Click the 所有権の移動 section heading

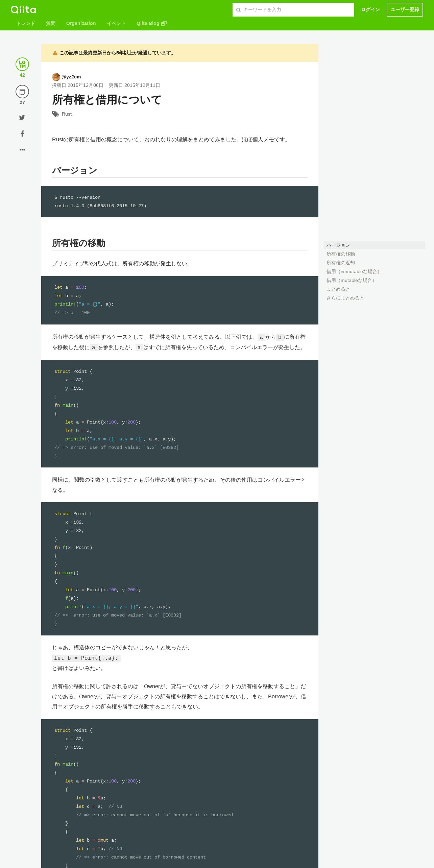[79, 243]
